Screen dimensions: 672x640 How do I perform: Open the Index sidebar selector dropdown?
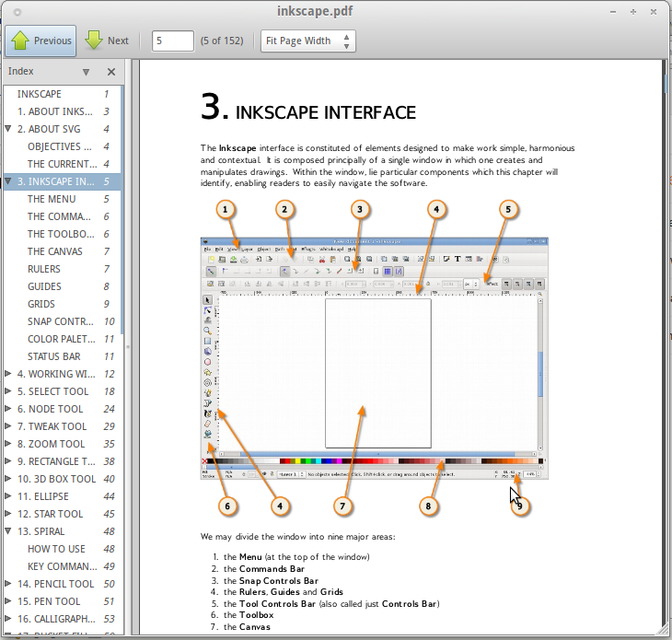pos(86,72)
